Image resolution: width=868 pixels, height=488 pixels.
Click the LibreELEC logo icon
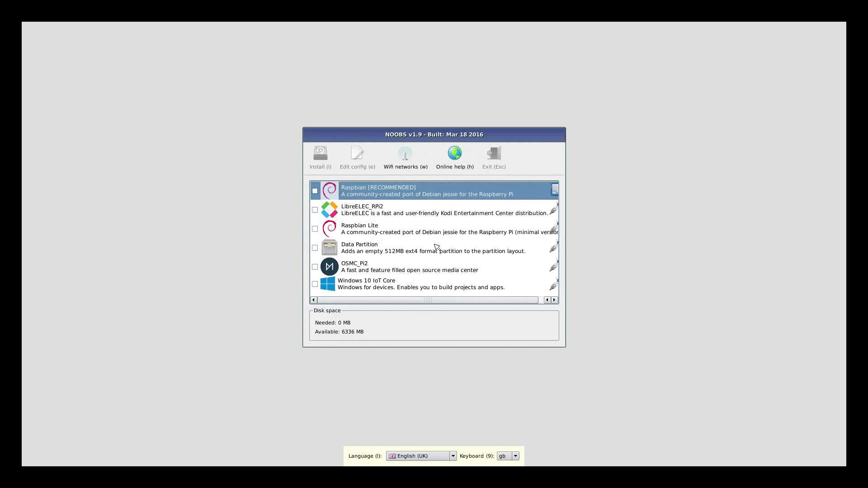[x=329, y=209]
